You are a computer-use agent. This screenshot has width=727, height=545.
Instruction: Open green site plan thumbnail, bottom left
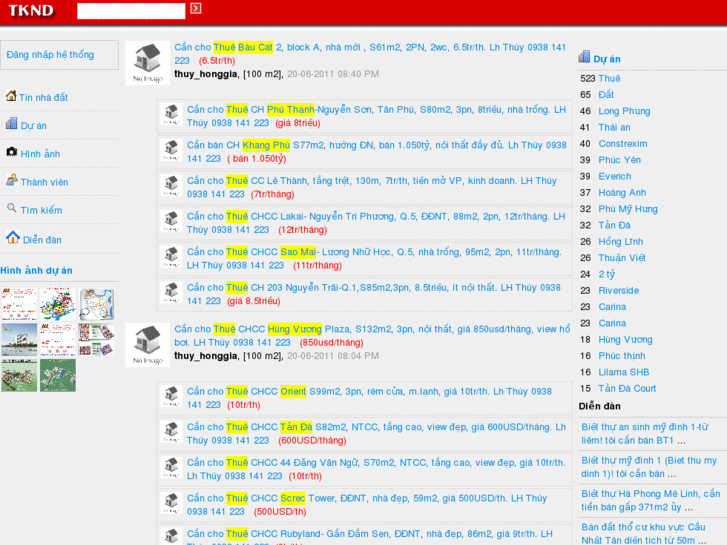point(19,375)
